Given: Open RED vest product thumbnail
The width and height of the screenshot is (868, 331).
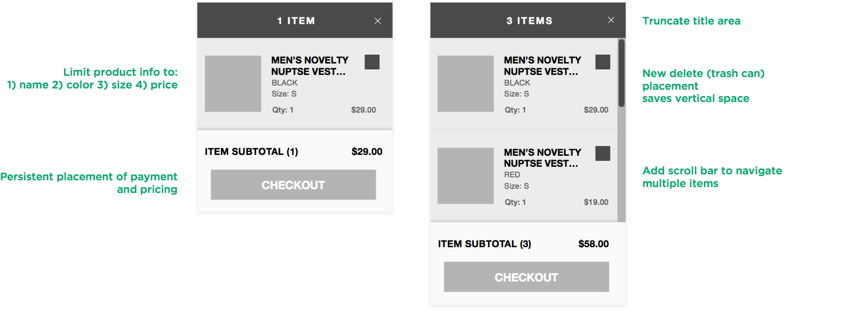Looking at the screenshot, I should pyautogui.click(x=465, y=176).
